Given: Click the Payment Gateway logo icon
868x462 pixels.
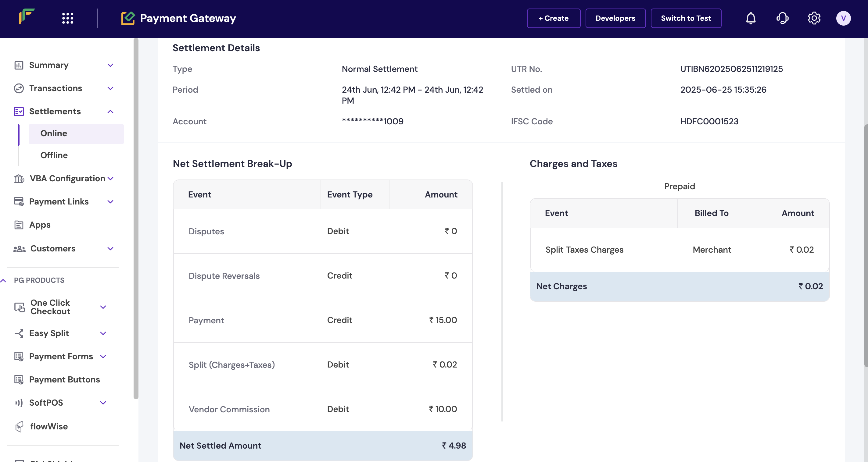Looking at the screenshot, I should point(128,18).
